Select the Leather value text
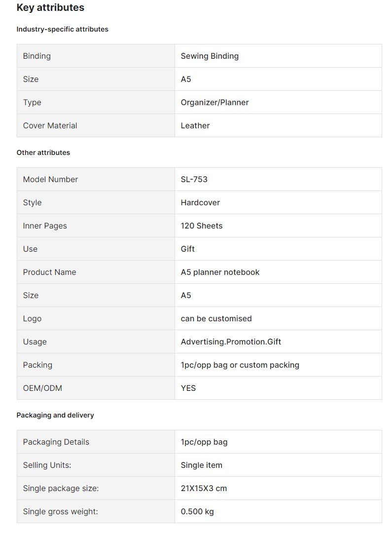 (195, 125)
